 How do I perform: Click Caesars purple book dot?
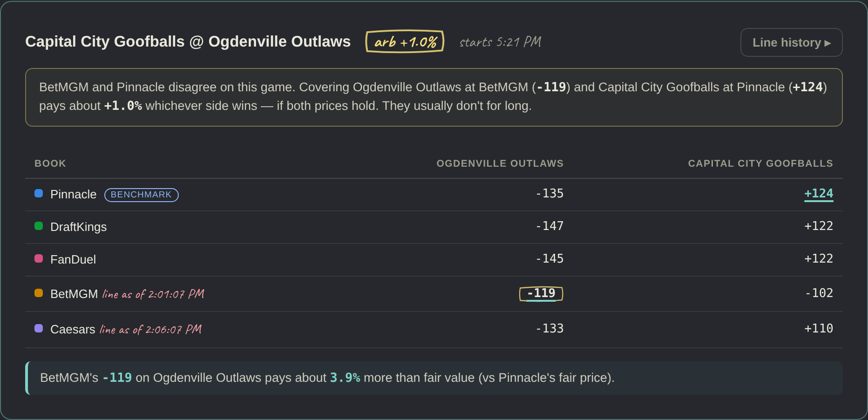coord(39,328)
